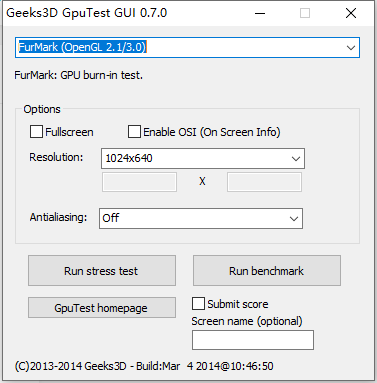The width and height of the screenshot is (377, 383).
Task: Click the Submit score label text
Action: tap(238, 304)
